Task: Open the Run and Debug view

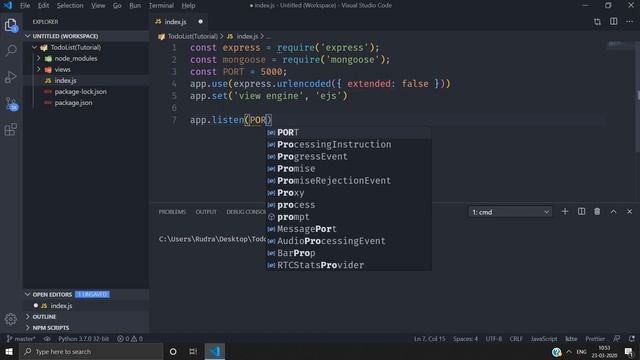Action: pos(11,77)
